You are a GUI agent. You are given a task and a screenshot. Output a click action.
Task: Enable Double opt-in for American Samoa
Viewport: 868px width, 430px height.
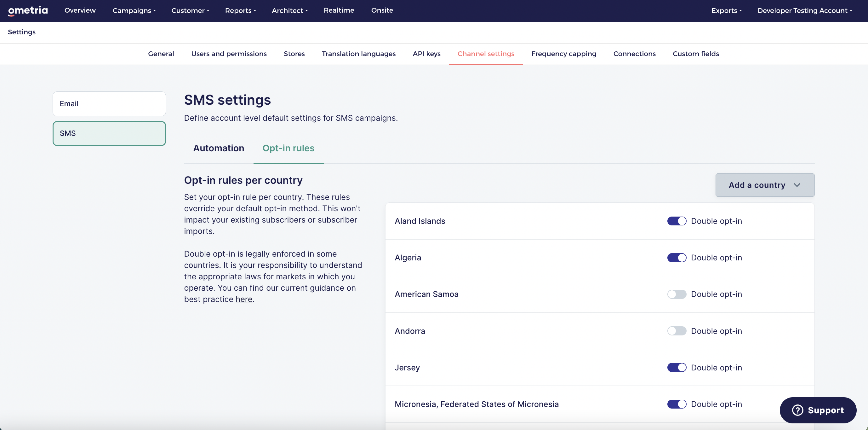click(x=677, y=294)
